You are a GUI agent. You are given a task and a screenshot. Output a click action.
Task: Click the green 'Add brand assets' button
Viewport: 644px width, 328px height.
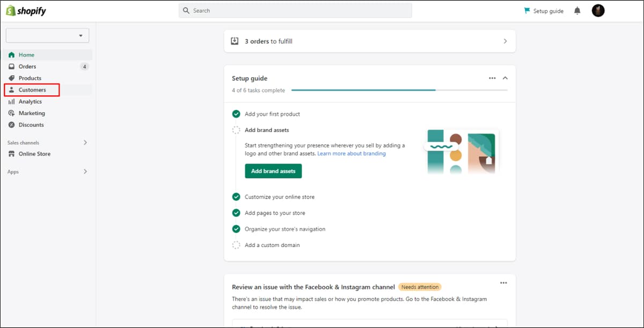tap(273, 171)
